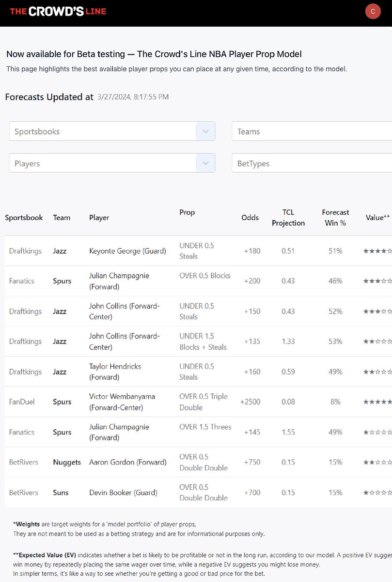Viewport: 392px width, 582px height.
Task: Click the +145 odds cell
Action: [252, 432]
